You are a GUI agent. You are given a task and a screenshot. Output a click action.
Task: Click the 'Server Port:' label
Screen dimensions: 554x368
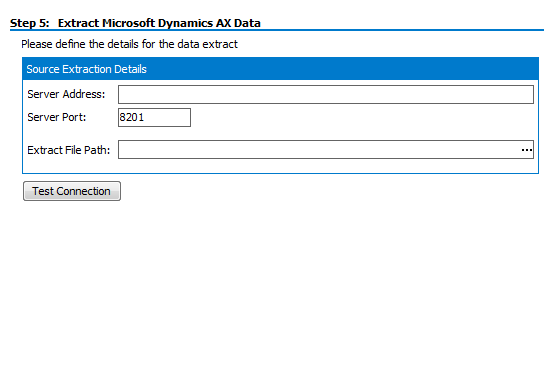pos(57,117)
